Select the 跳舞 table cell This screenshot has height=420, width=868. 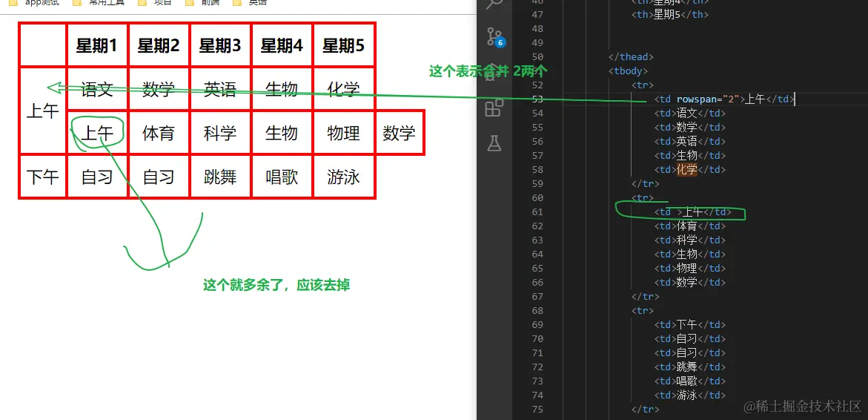[219, 177]
